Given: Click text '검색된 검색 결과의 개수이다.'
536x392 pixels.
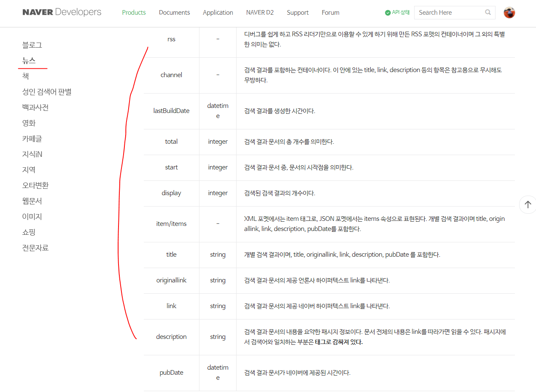Looking at the screenshot, I should pos(280,193).
